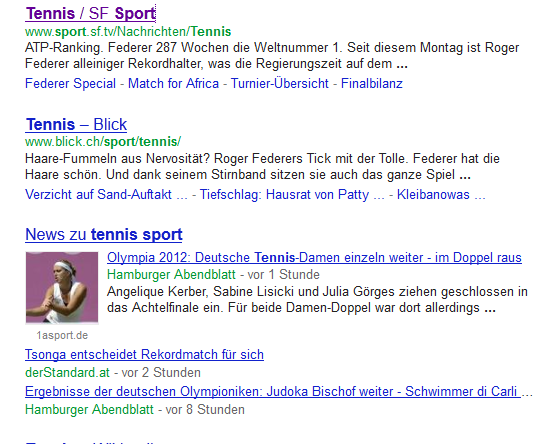The image size is (560, 444).
Task: Visit Turnier-Übersicht sitelink
Action: point(280,84)
